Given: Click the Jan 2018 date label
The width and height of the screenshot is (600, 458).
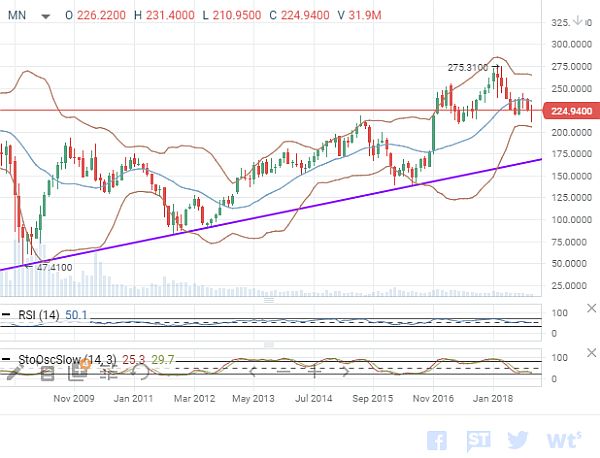Looking at the screenshot, I should 493,398.
